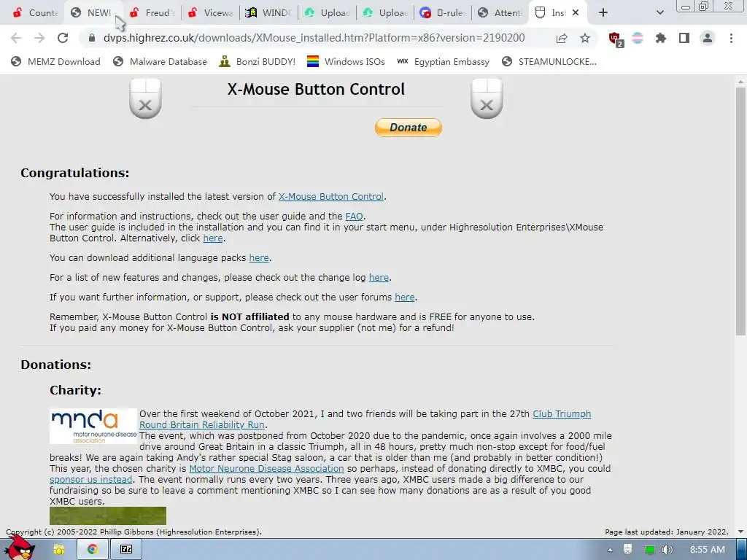The width and height of the screenshot is (747, 560).
Task: Click the forward navigation arrow
Action: coord(39,38)
